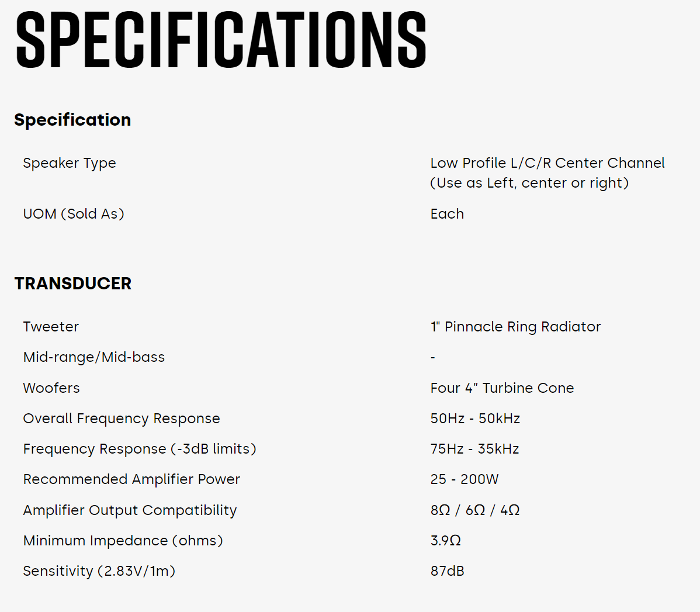Image resolution: width=700 pixels, height=612 pixels.
Task: Click the 'Each' unit value
Action: coord(447,214)
